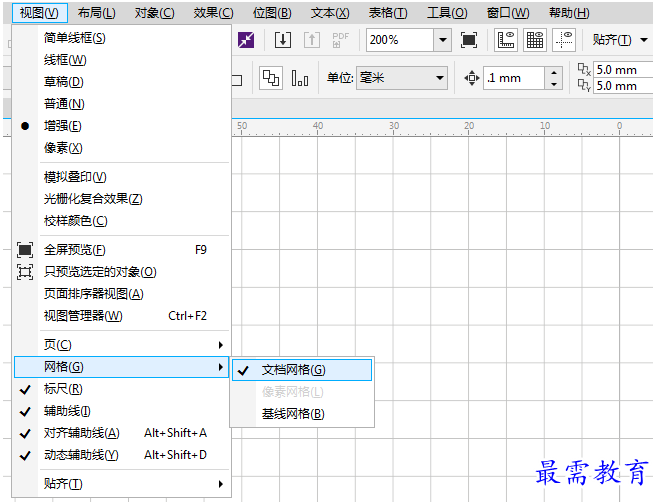This screenshot has height=504, width=657.
Task: Open the 工具(O) menu
Action: click(x=447, y=13)
